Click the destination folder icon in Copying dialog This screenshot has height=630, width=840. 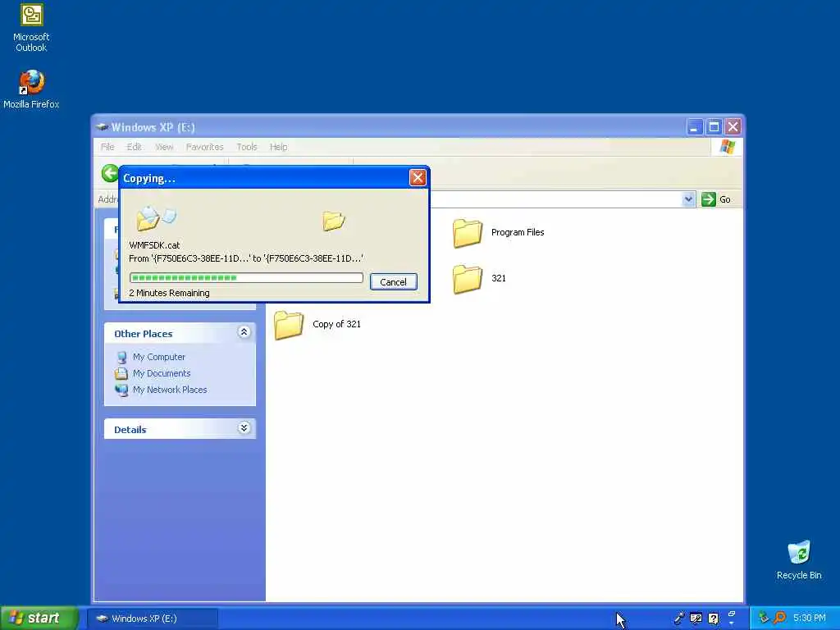click(x=334, y=220)
